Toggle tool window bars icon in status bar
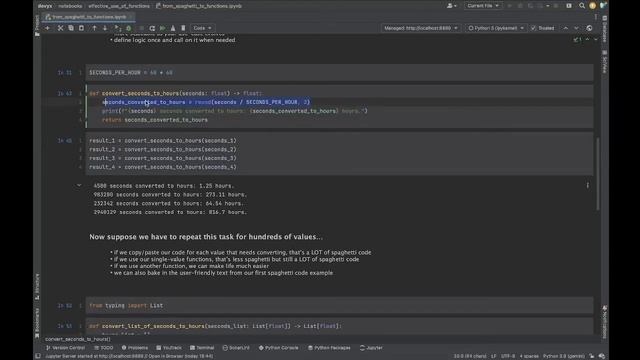 [x=38, y=356]
